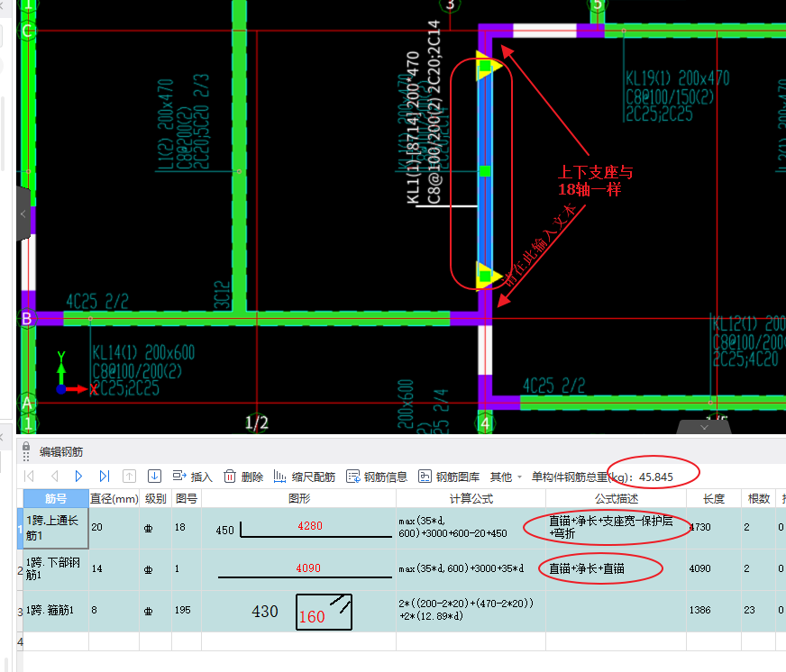Move the selected rebar row up

[x=130, y=477]
